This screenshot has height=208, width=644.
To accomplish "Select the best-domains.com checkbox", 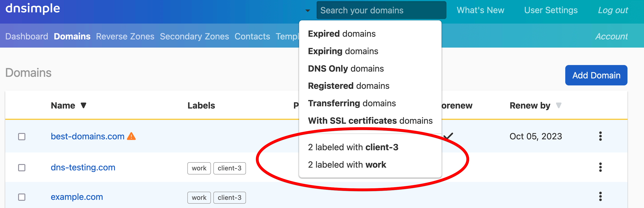I will (x=22, y=137).
